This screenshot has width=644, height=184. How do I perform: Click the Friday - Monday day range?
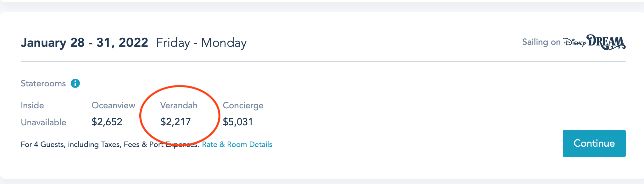click(201, 43)
